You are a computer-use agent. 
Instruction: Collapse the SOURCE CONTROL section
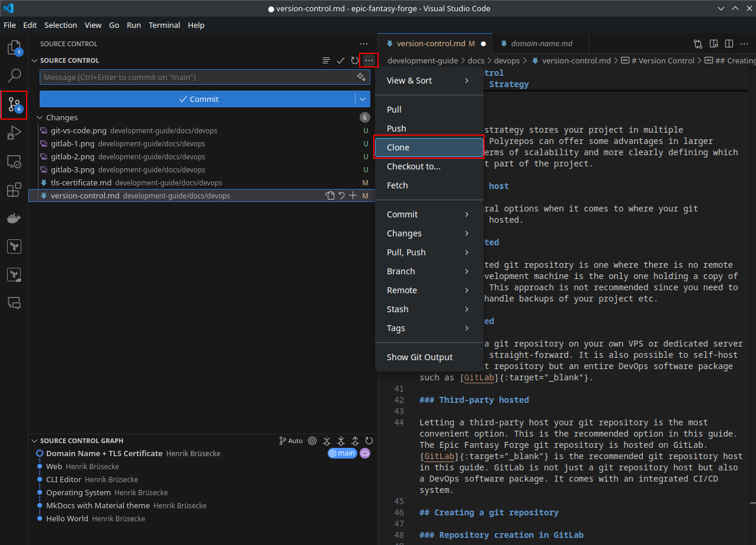coord(34,60)
